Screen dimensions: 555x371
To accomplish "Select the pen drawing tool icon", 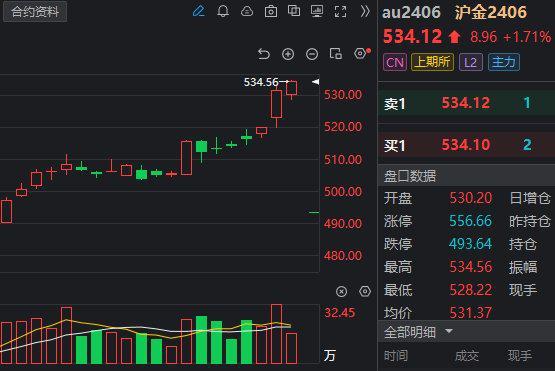I will tap(199, 11).
